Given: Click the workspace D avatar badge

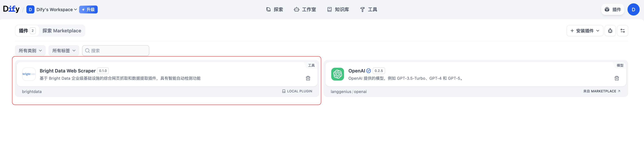Looking at the screenshot, I should click(x=30, y=9).
